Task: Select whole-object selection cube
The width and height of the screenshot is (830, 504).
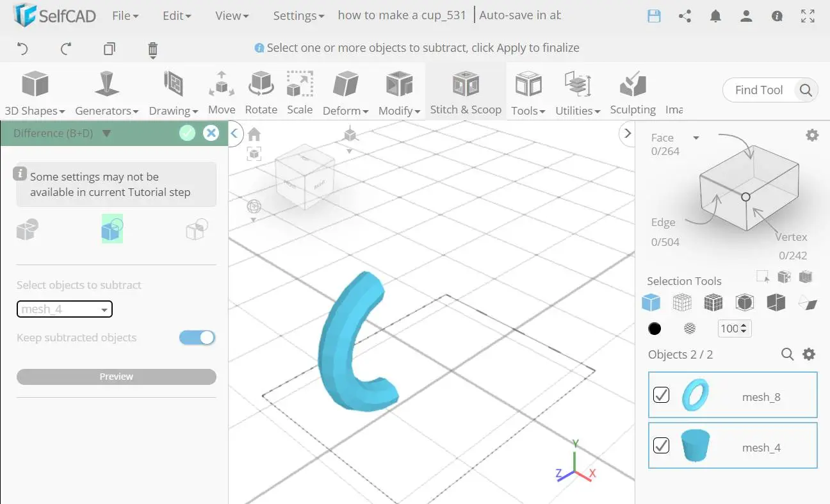Action: click(651, 302)
